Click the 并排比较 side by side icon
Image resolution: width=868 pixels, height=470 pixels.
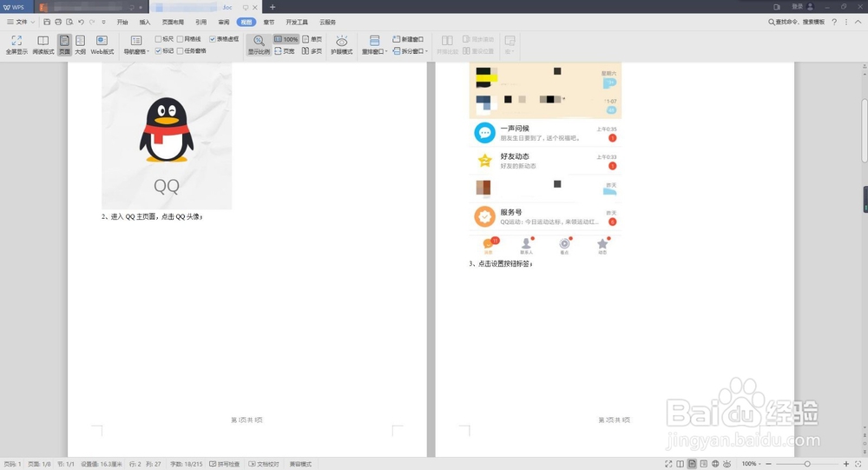(x=447, y=44)
